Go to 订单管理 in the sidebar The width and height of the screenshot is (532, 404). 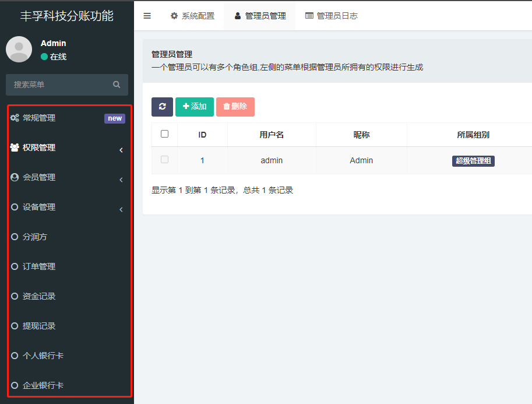click(39, 266)
